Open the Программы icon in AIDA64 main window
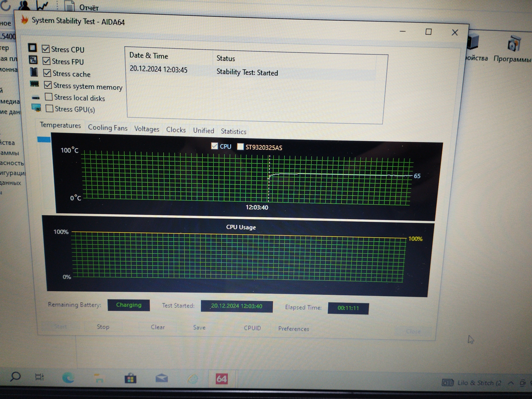 coord(513,49)
